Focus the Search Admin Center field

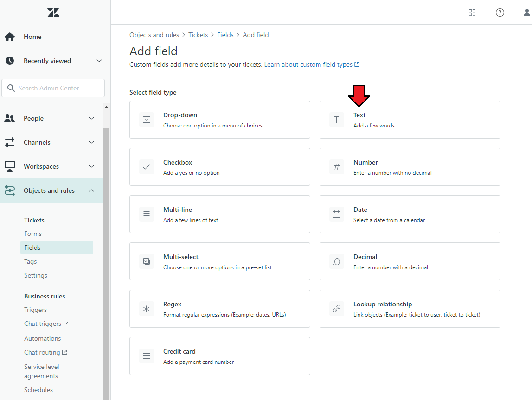[53, 88]
